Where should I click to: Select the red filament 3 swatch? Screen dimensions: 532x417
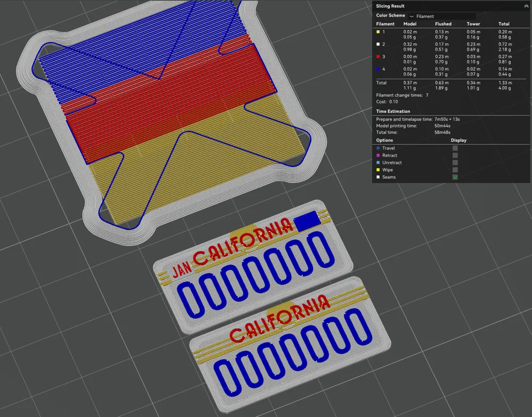378,57
